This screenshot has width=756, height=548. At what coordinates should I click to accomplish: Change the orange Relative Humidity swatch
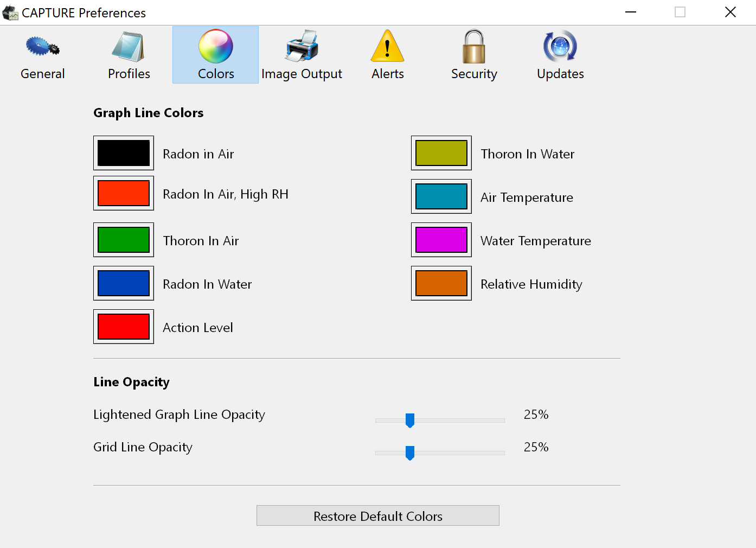pos(441,283)
